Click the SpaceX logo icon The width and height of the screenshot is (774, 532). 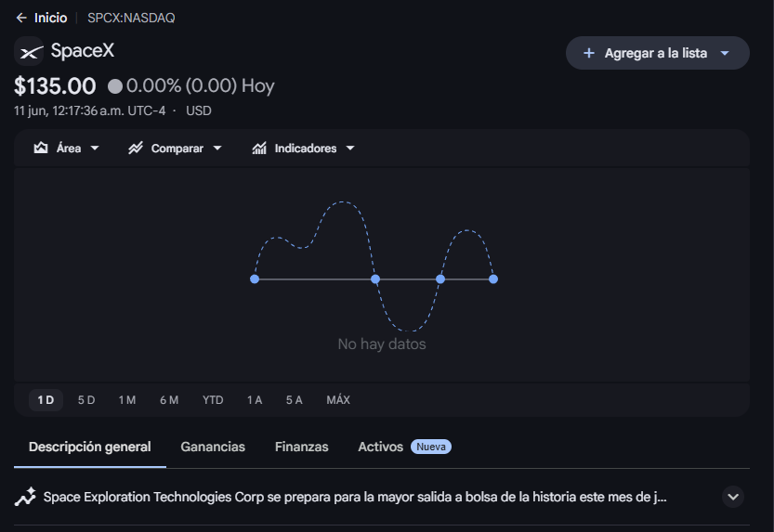point(29,51)
